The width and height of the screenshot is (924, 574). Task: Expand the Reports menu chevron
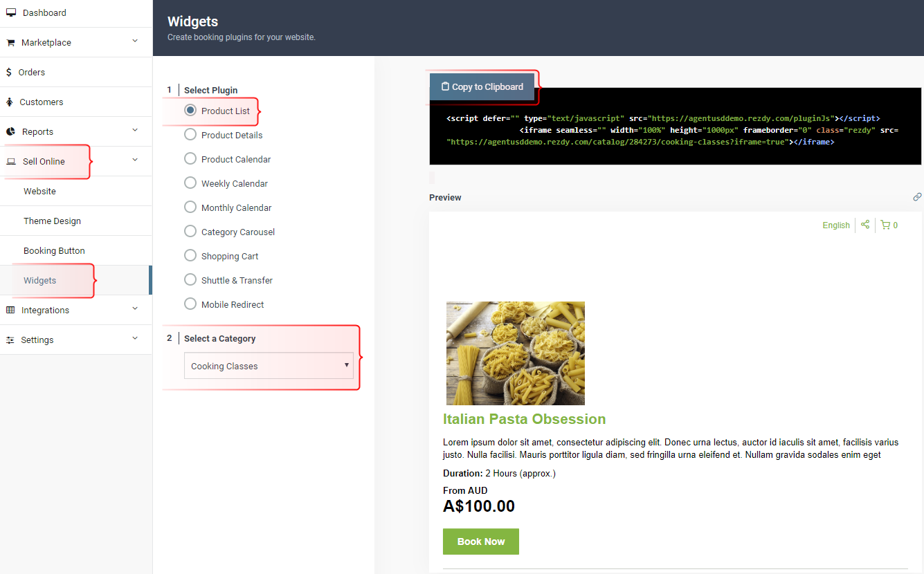click(x=135, y=131)
